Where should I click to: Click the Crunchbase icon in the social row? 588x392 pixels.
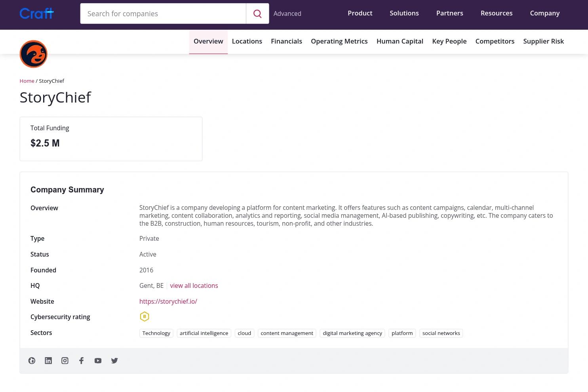32,360
